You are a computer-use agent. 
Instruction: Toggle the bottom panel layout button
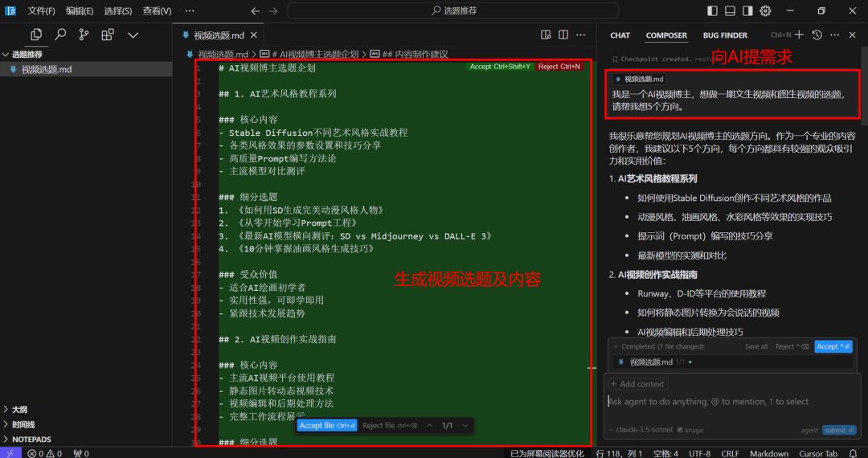click(731, 11)
